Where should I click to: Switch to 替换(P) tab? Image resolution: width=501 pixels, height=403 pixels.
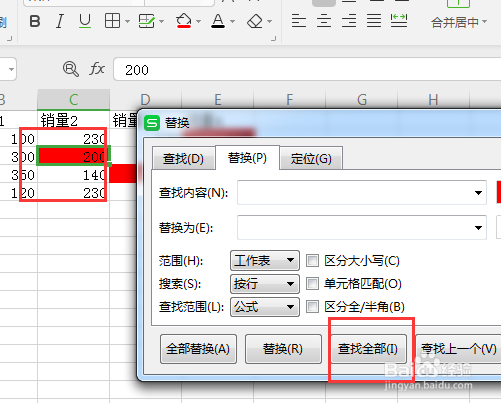tap(247, 158)
